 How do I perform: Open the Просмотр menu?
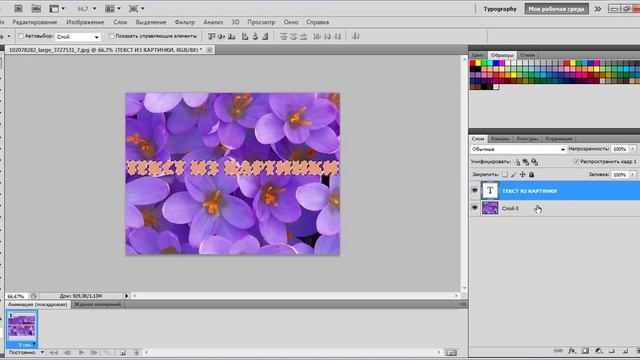coord(261,22)
